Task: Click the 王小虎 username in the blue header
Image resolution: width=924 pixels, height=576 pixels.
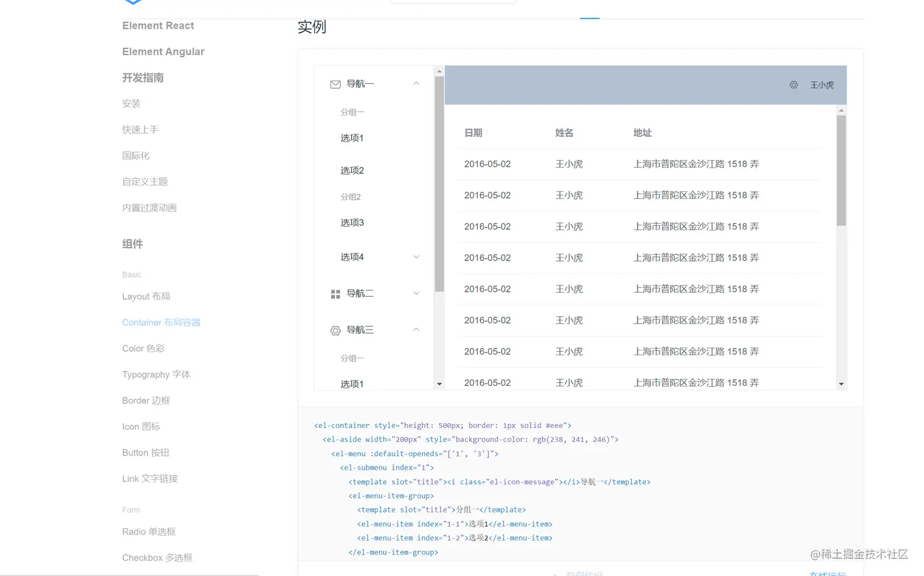Action: click(822, 85)
